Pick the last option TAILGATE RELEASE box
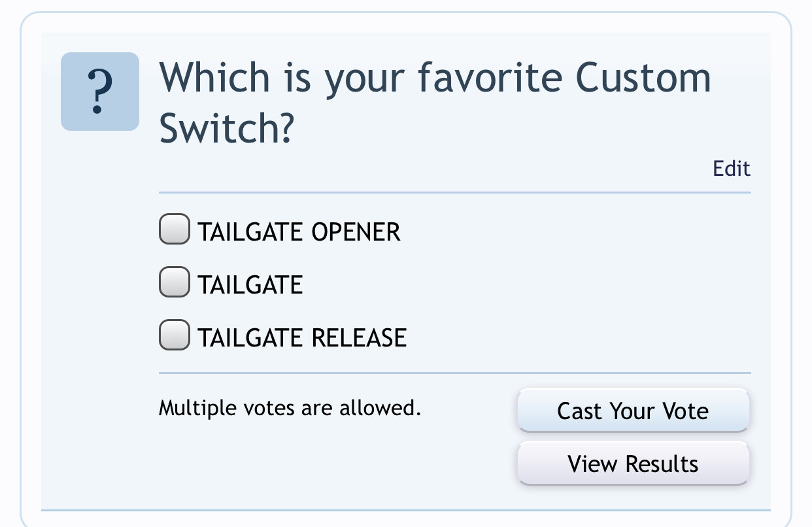The width and height of the screenshot is (812, 527). click(x=175, y=335)
